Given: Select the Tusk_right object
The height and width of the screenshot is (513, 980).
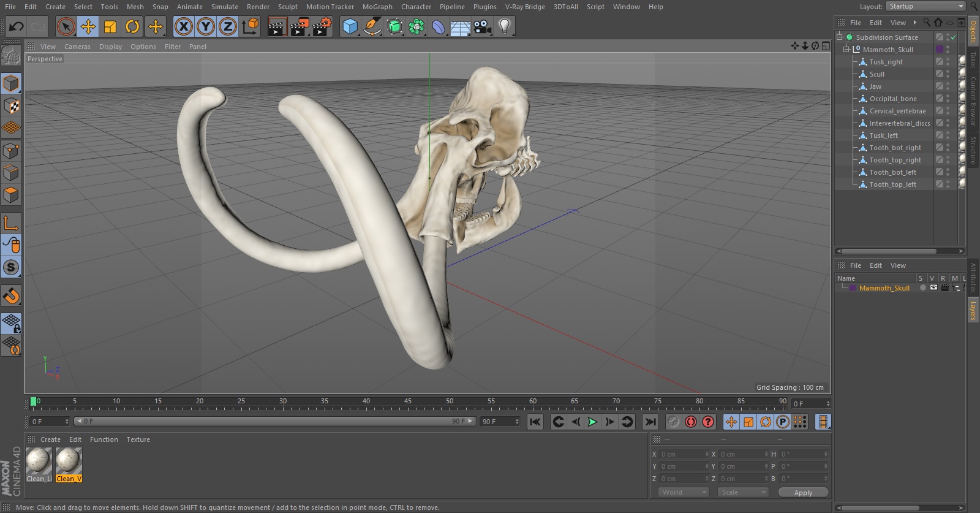Looking at the screenshot, I should point(886,62).
